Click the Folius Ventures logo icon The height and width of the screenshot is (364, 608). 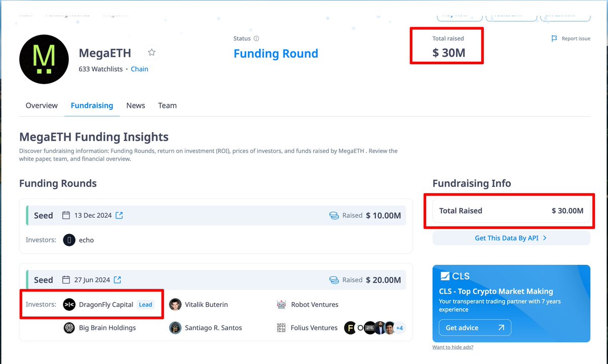tap(282, 328)
